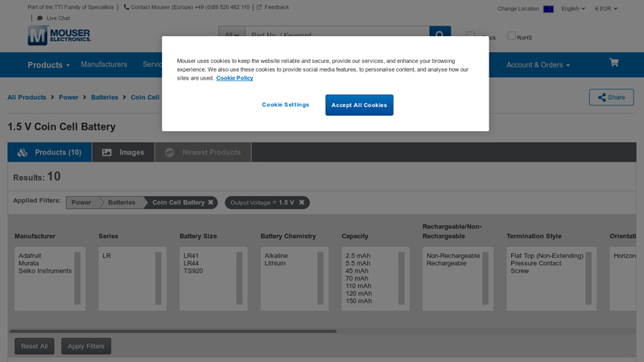Image resolution: width=644 pixels, height=362 pixels.
Task: Select 45 mAh capacity
Action: 357,271
